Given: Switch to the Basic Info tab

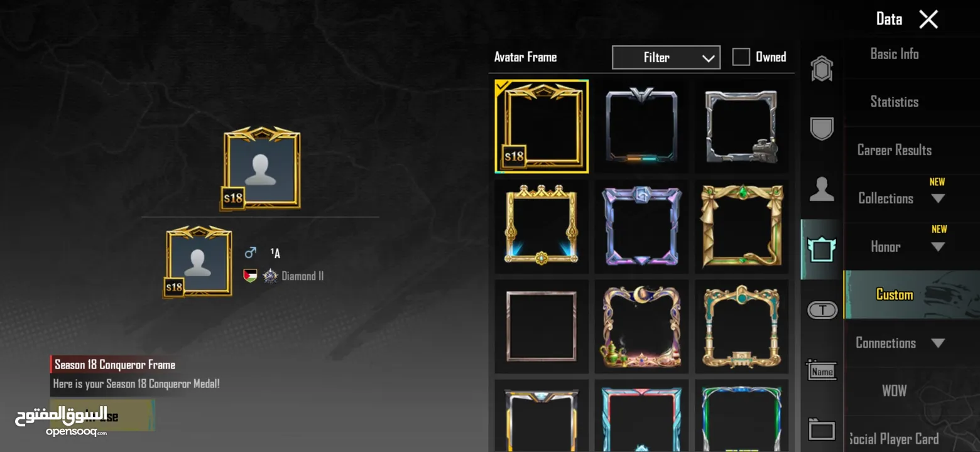Looking at the screenshot, I should (895, 54).
